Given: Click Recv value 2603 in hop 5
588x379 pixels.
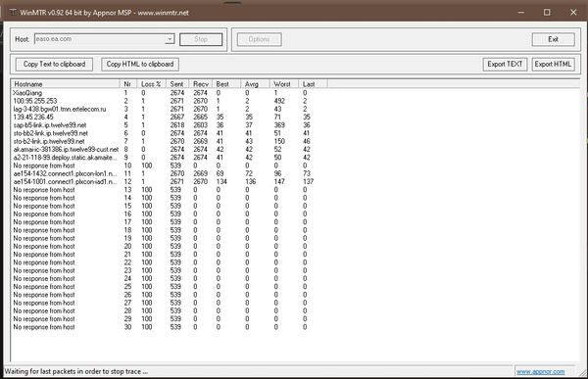Looking at the screenshot, I should tap(200, 124).
